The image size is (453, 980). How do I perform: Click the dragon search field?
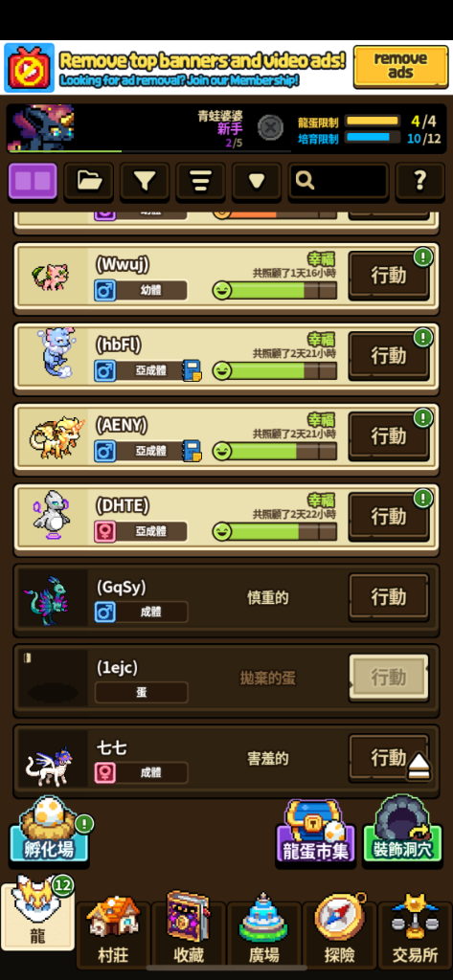[x=338, y=181]
